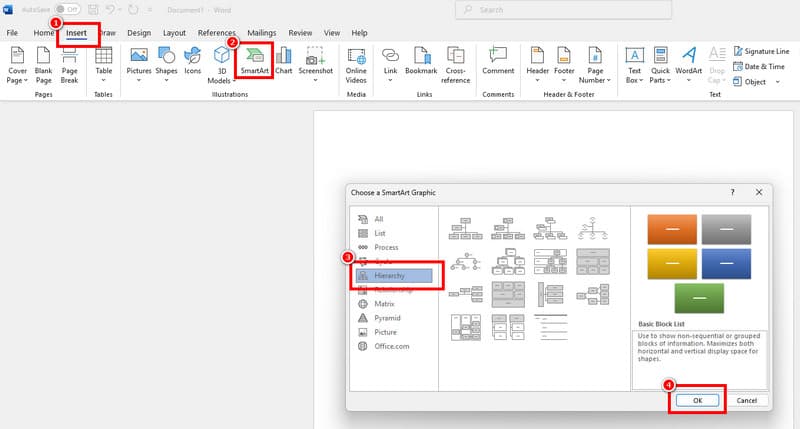Open the Design tab

[139, 33]
